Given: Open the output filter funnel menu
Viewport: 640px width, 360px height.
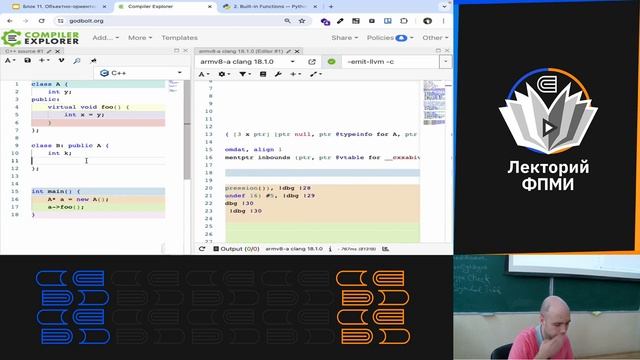Looking at the screenshot, I should click(245, 74).
